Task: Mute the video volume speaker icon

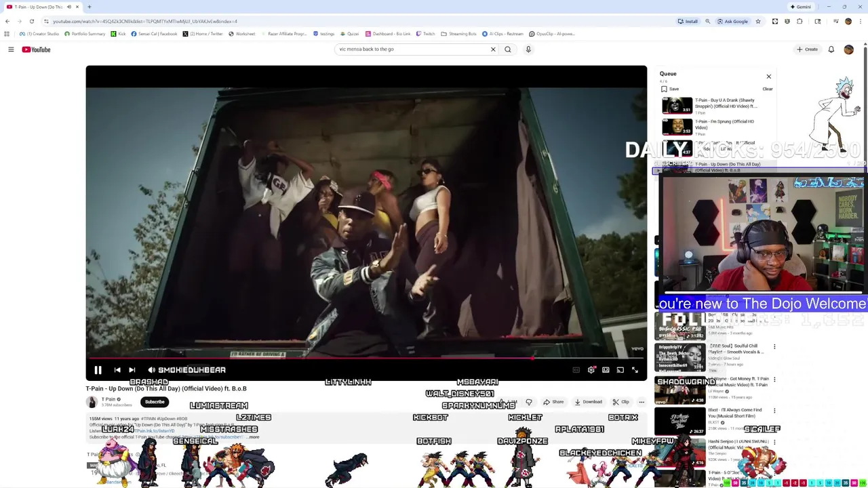Action: (151, 370)
